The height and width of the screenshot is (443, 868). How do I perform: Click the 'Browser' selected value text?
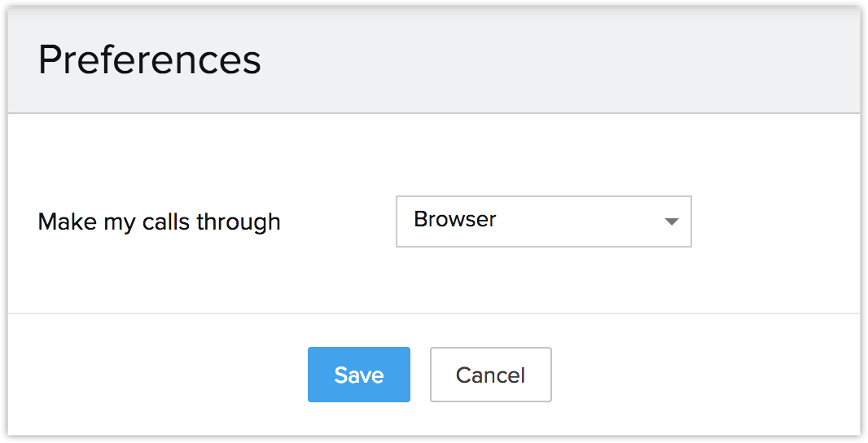pos(455,220)
